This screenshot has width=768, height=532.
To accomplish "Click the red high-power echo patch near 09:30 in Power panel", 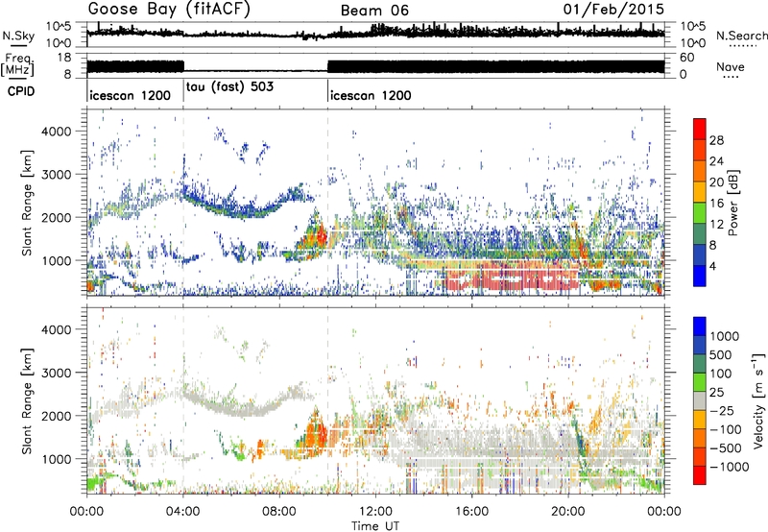I will click(x=320, y=236).
